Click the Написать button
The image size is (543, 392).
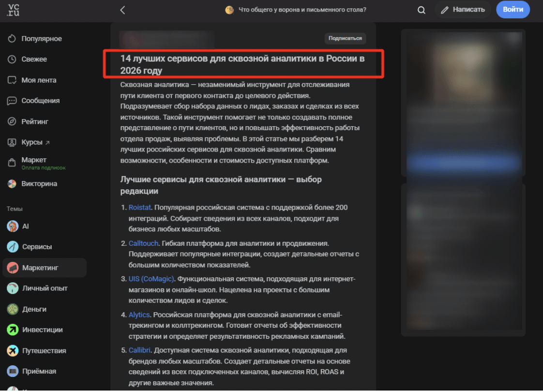point(463,10)
